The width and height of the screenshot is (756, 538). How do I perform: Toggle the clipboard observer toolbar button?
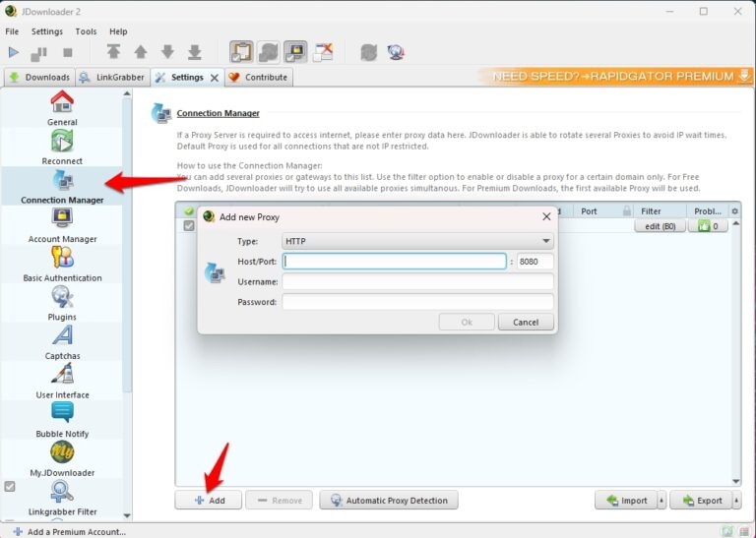point(241,52)
